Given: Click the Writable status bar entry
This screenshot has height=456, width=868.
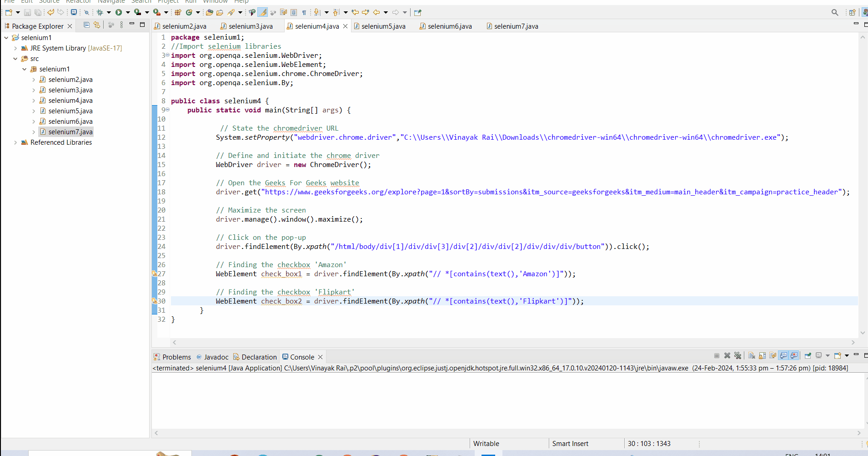Looking at the screenshot, I should pos(486,444).
